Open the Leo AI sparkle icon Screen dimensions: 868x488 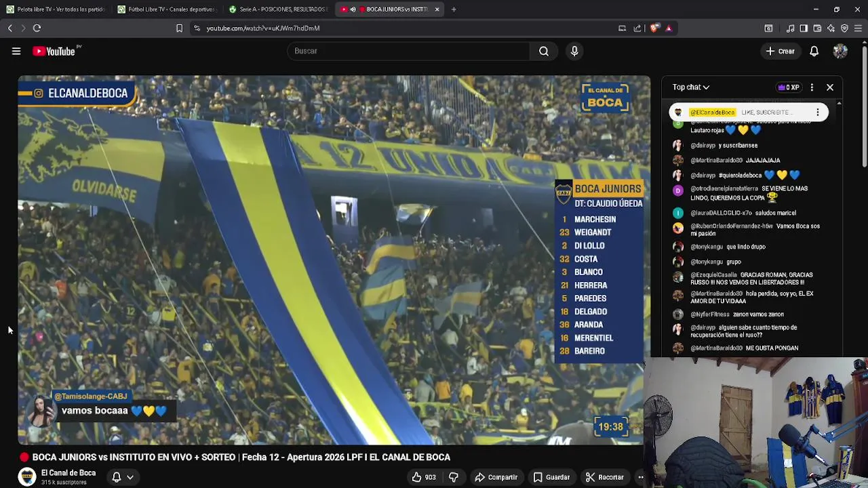click(831, 28)
